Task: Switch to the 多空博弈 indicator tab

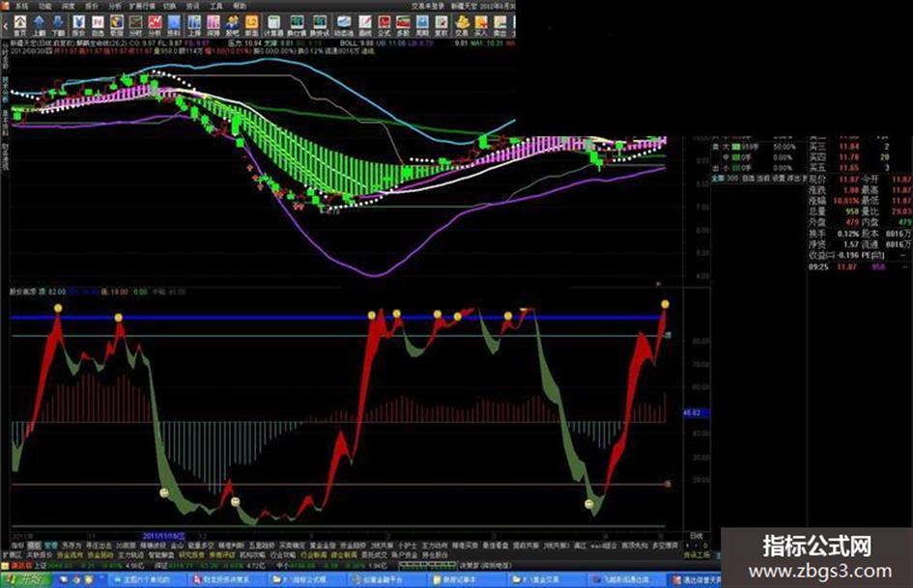Action: (x=665, y=546)
